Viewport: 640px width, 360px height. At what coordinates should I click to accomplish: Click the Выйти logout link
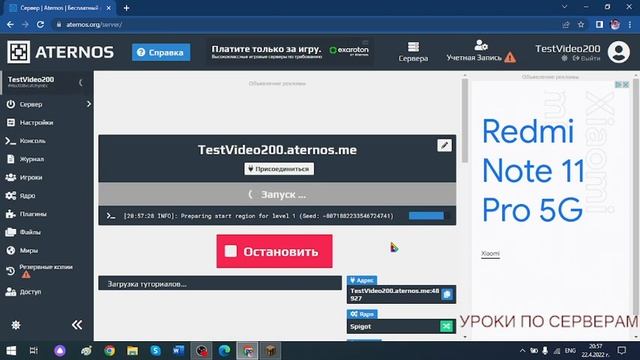[587, 58]
